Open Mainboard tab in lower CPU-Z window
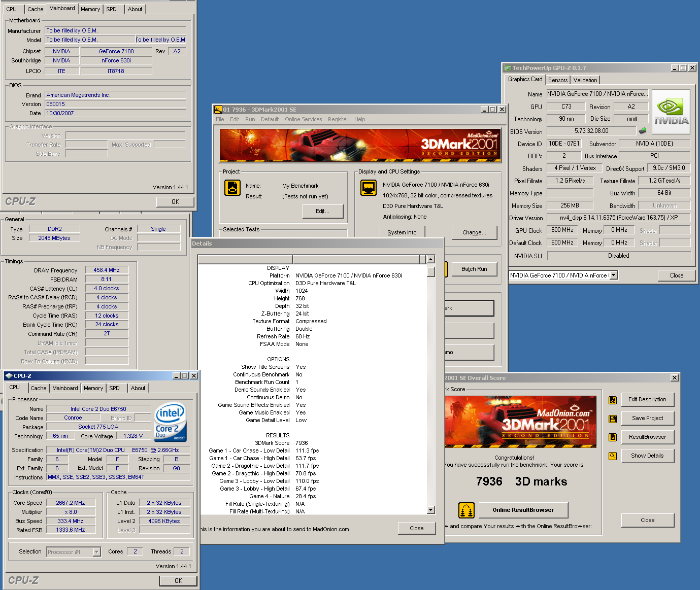 point(65,388)
